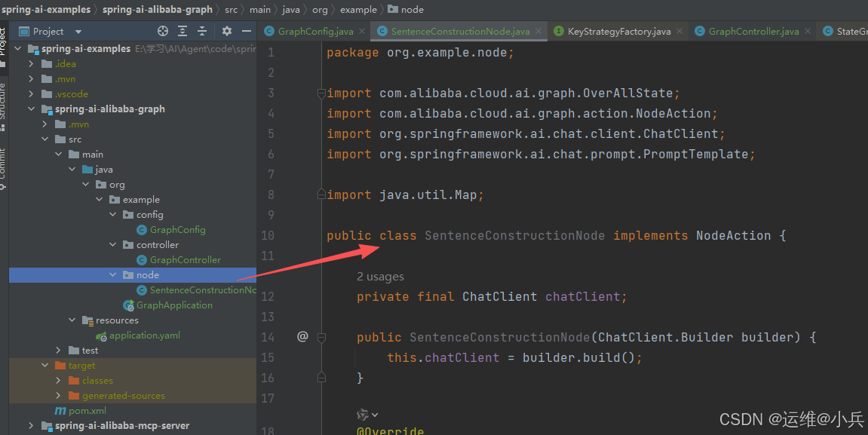Collapse the java source folder
The image size is (868, 435).
72,170
